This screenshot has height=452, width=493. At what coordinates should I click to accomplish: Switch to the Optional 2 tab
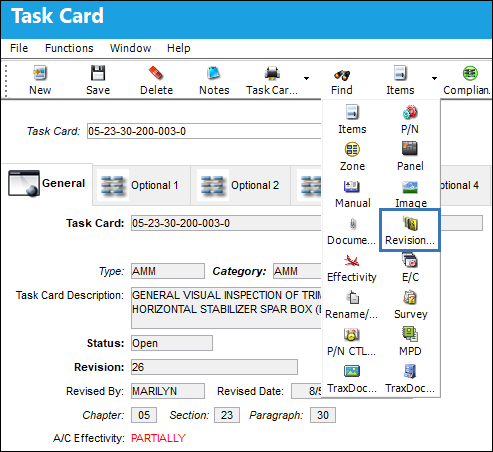(x=240, y=185)
